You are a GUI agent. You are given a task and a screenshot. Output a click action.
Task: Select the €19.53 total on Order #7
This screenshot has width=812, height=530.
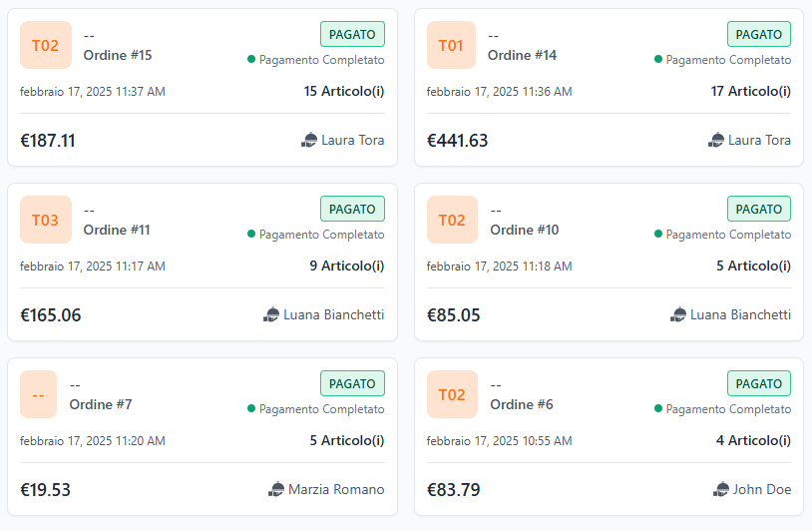(x=46, y=490)
